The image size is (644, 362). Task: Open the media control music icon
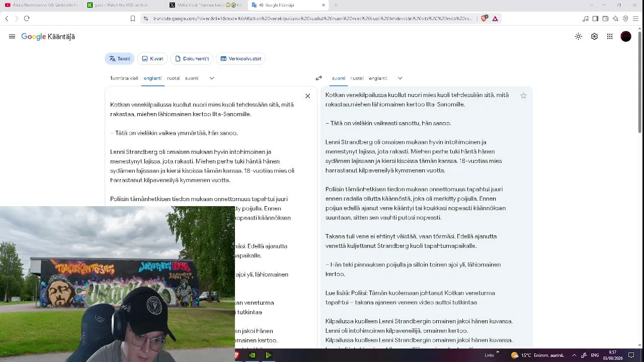pos(585,19)
